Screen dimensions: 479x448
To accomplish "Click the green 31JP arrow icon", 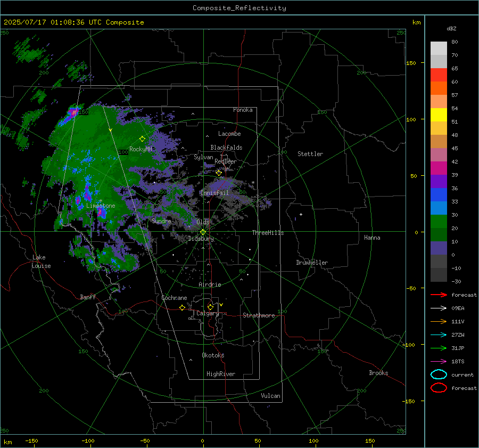I will tap(439, 348).
